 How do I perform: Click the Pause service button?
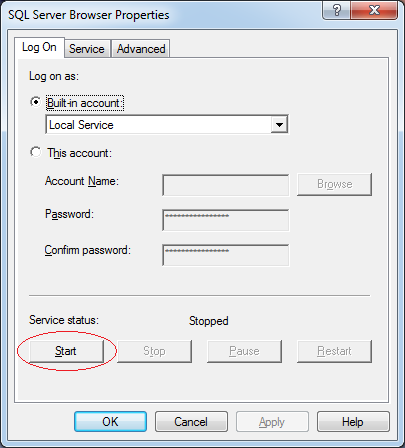244,351
